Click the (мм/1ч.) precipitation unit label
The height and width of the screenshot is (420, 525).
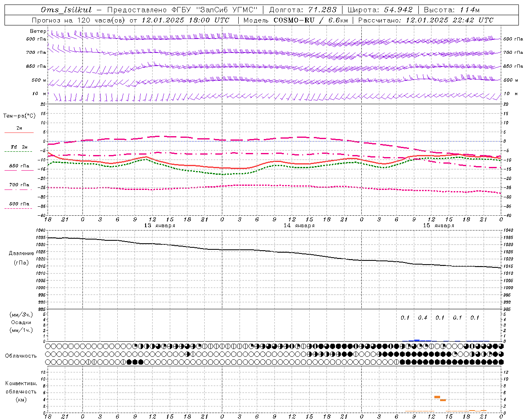tap(21, 330)
